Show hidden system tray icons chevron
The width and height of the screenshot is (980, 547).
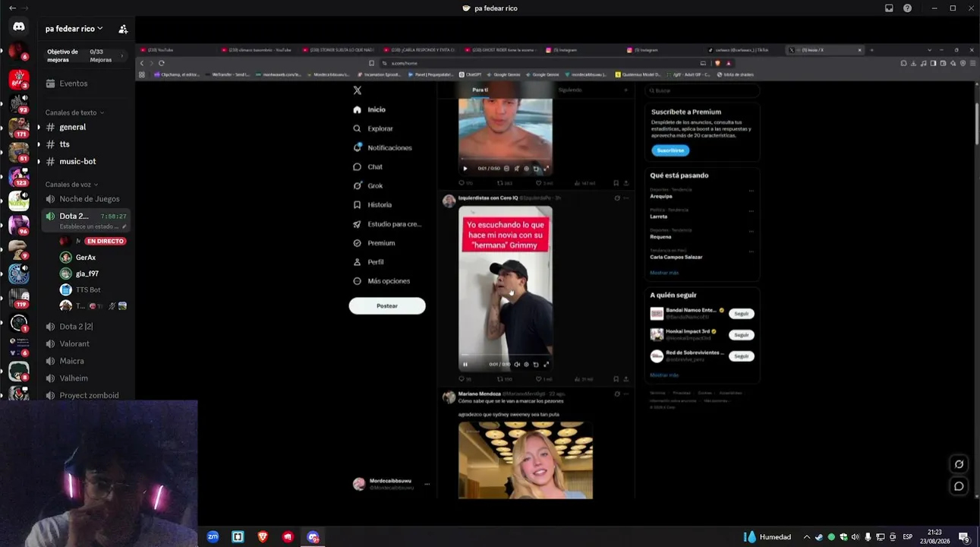tap(807, 537)
